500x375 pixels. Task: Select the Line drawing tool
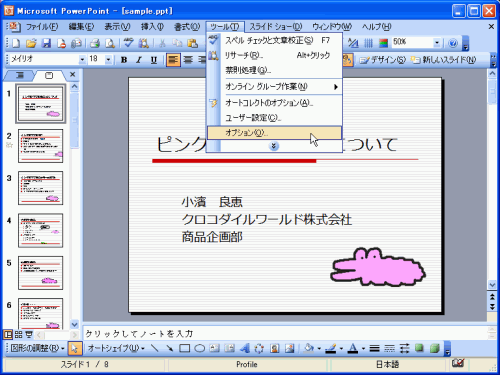(154, 348)
